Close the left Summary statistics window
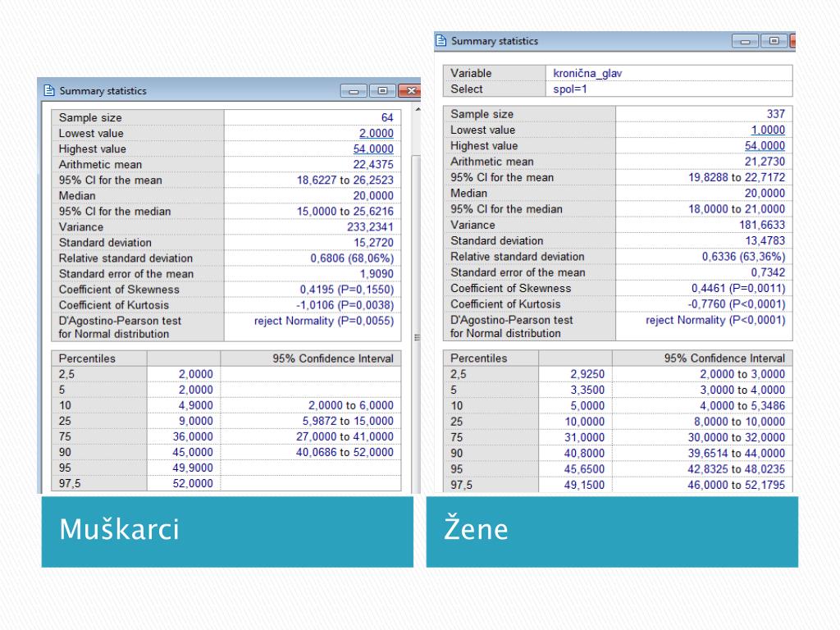840x630 pixels. tap(410, 91)
